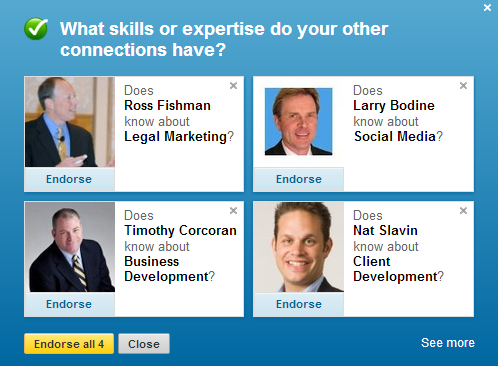
Task: Endorse Larry Bodine for Social Media
Action: pyautogui.click(x=299, y=179)
